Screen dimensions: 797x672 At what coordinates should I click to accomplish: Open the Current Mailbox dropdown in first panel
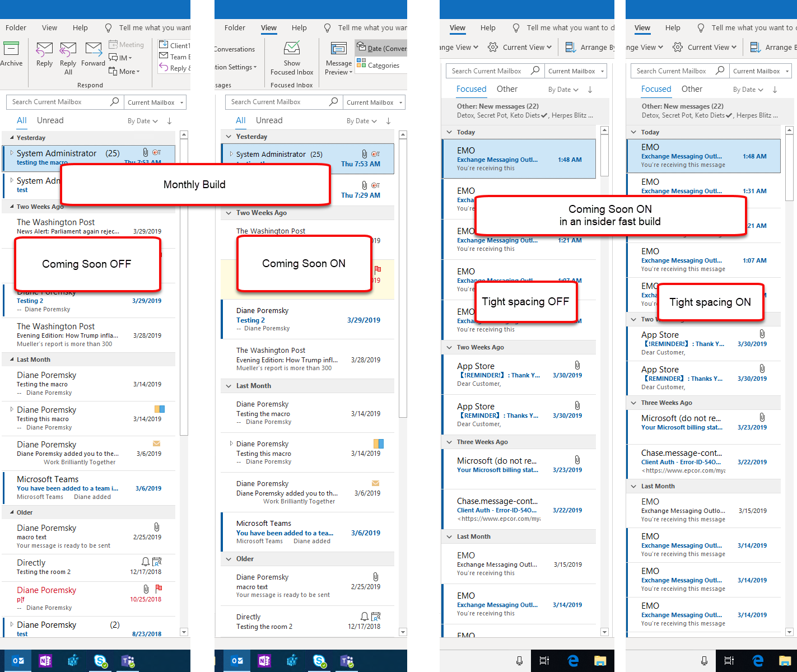pos(155,102)
